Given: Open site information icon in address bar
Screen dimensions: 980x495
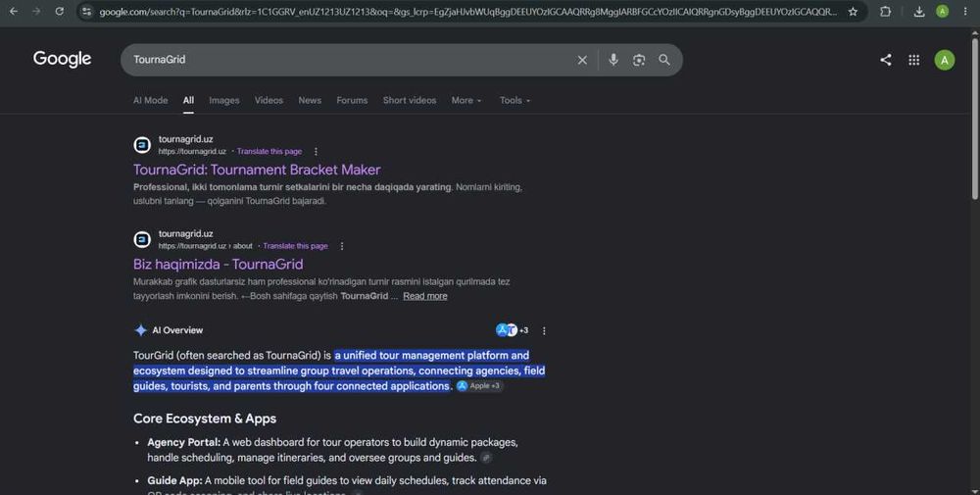Looking at the screenshot, I should [x=87, y=11].
